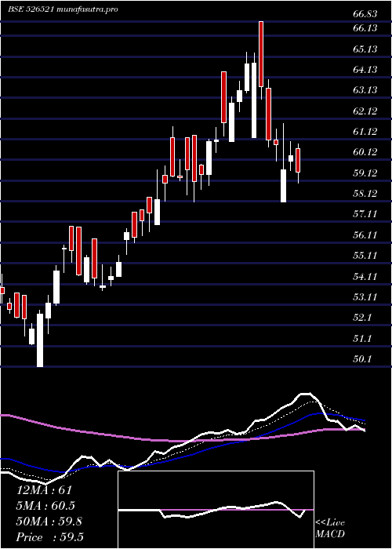Click the BSE 526521 munafasutra.pro title
Viewport: 392px width, 549px height.
click(63, 9)
